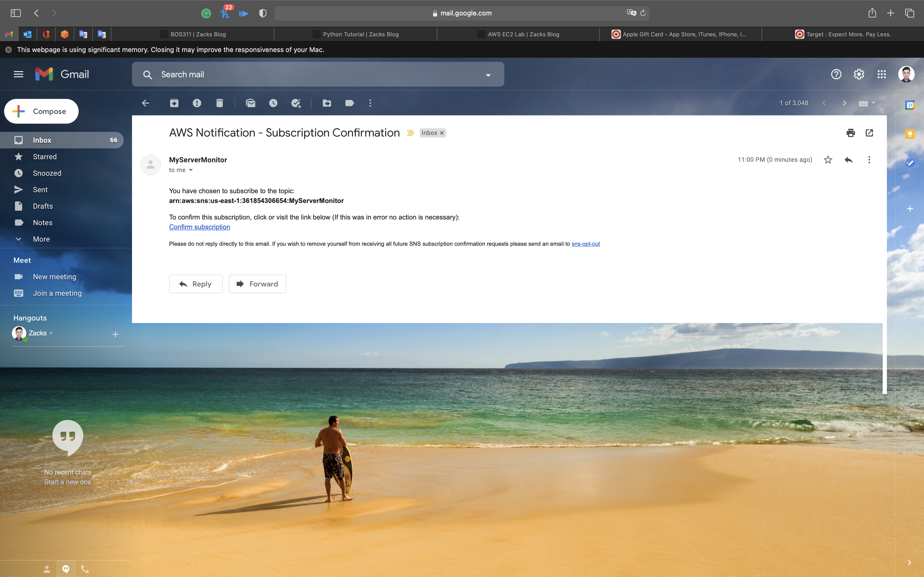Toggle the yellow importance marker

(x=410, y=133)
